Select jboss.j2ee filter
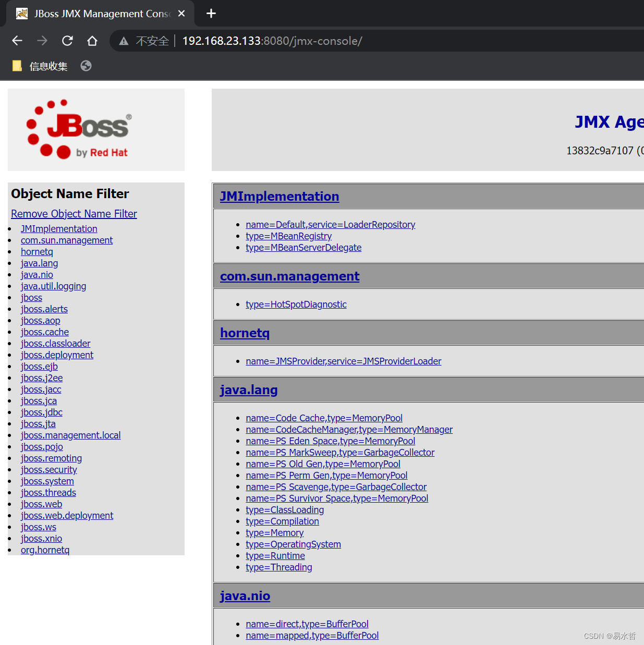Viewport: 644px width, 645px height. pyautogui.click(x=42, y=378)
